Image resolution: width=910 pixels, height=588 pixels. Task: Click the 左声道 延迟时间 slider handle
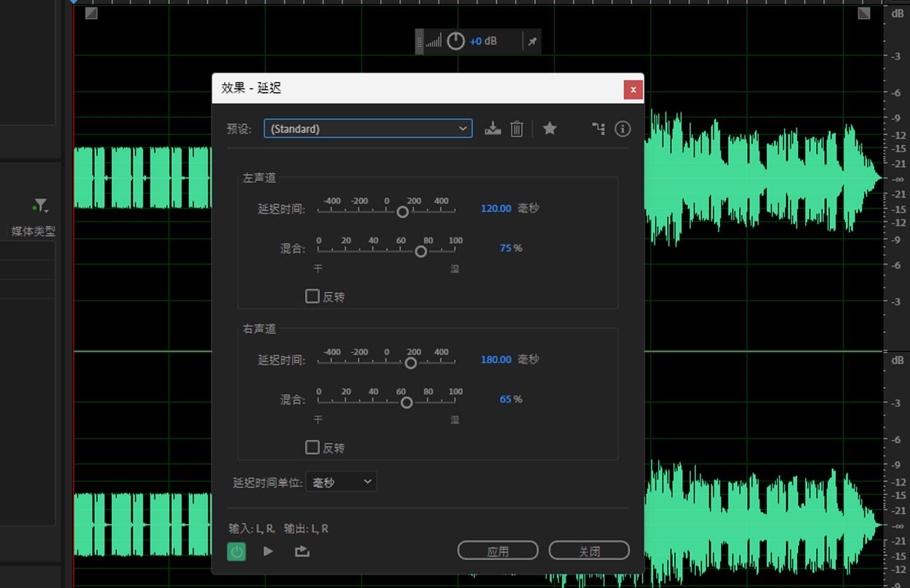[402, 211]
